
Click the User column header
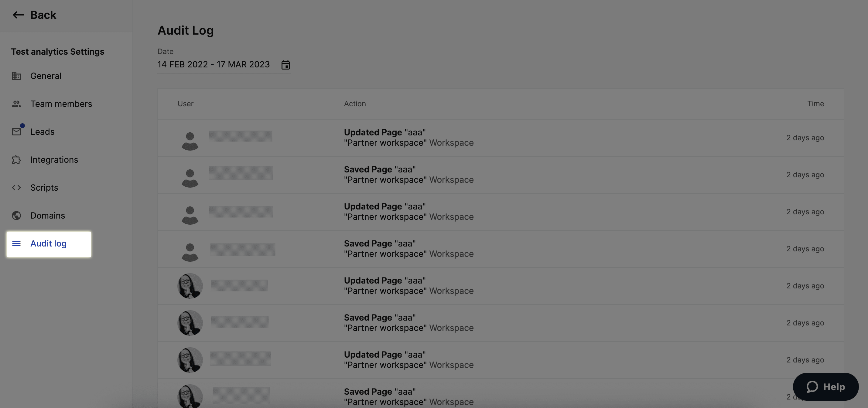tap(185, 104)
